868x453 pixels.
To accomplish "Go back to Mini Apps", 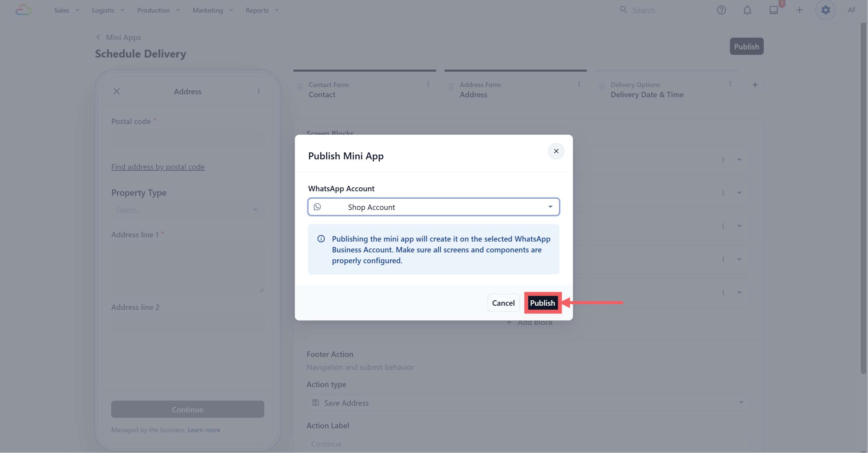I will point(123,37).
